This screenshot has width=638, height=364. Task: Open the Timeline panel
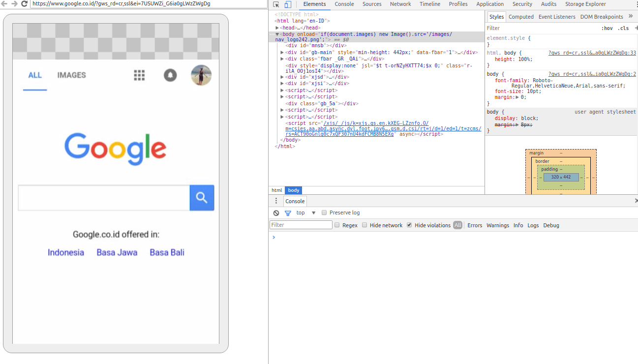click(x=430, y=4)
